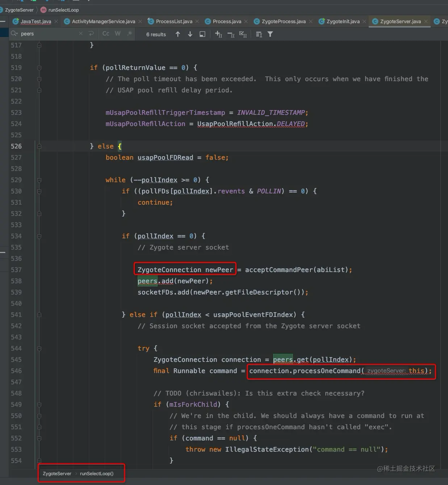Click the '6 results' count label
The width and height of the screenshot is (448, 485).
click(x=156, y=34)
